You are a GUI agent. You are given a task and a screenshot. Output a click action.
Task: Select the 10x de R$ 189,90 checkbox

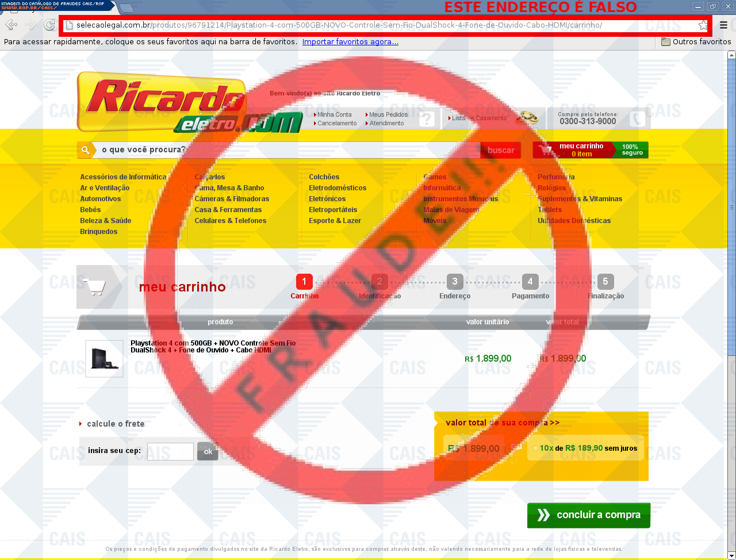[x=535, y=448]
